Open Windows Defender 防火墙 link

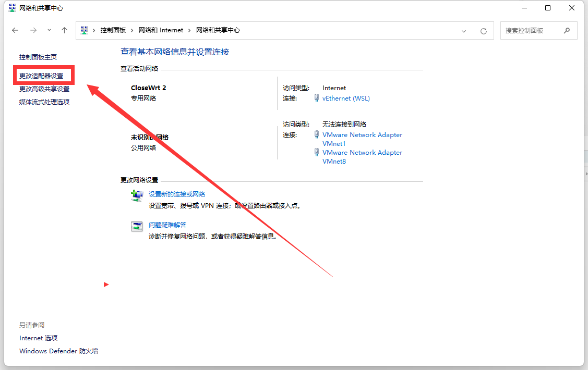(x=58, y=351)
